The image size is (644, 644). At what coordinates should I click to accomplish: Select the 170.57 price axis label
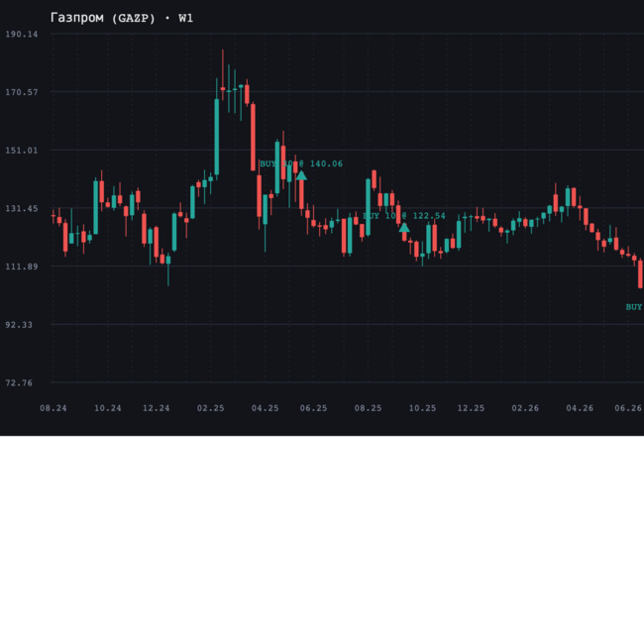(x=22, y=92)
